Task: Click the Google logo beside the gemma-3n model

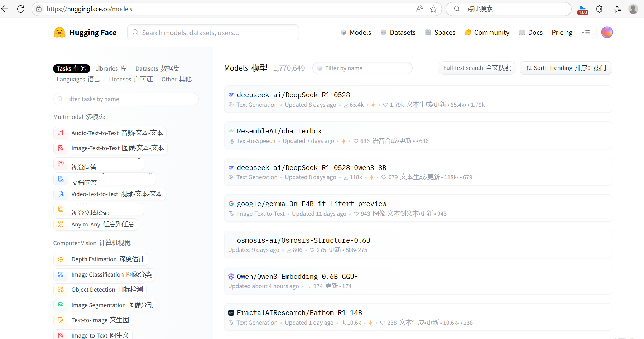Action: tap(231, 204)
